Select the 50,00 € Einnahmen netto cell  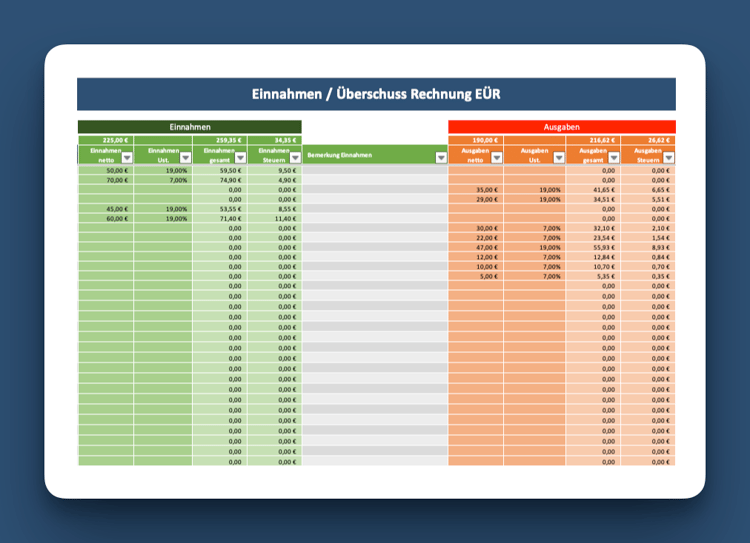pyautogui.click(x=106, y=170)
